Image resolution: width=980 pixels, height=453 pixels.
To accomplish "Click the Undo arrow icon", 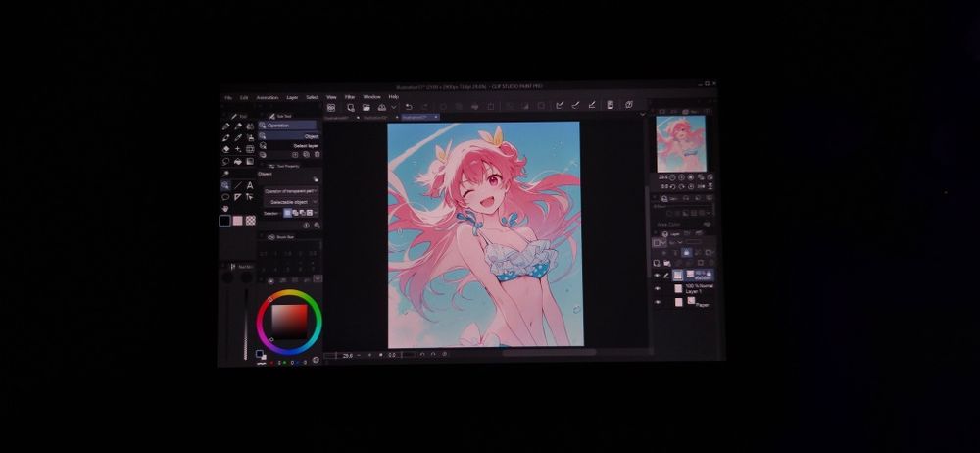I will point(409,107).
